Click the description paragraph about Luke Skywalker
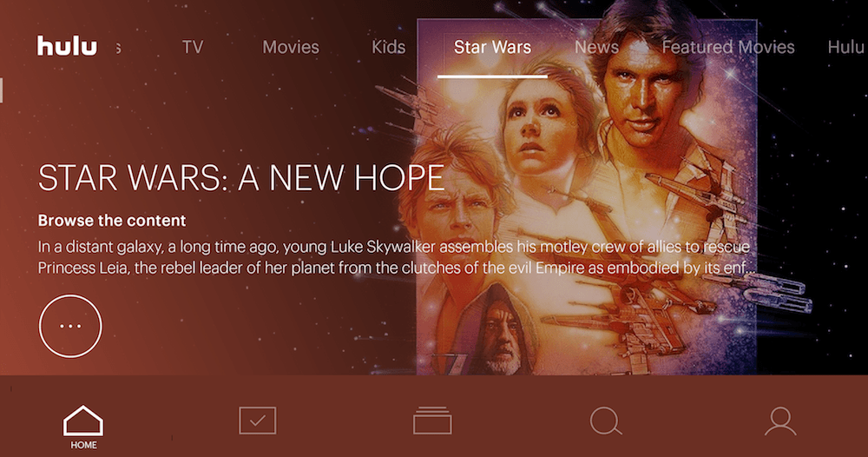868x457 pixels. tap(394, 257)
